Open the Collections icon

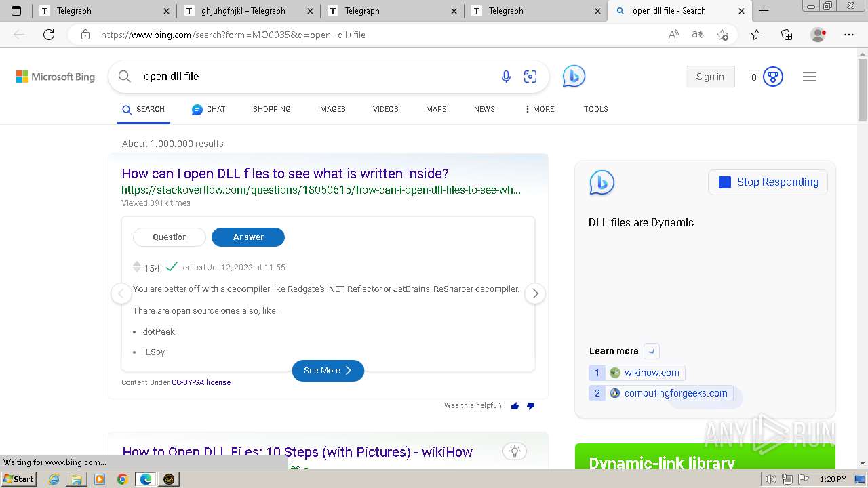(787, 35)
